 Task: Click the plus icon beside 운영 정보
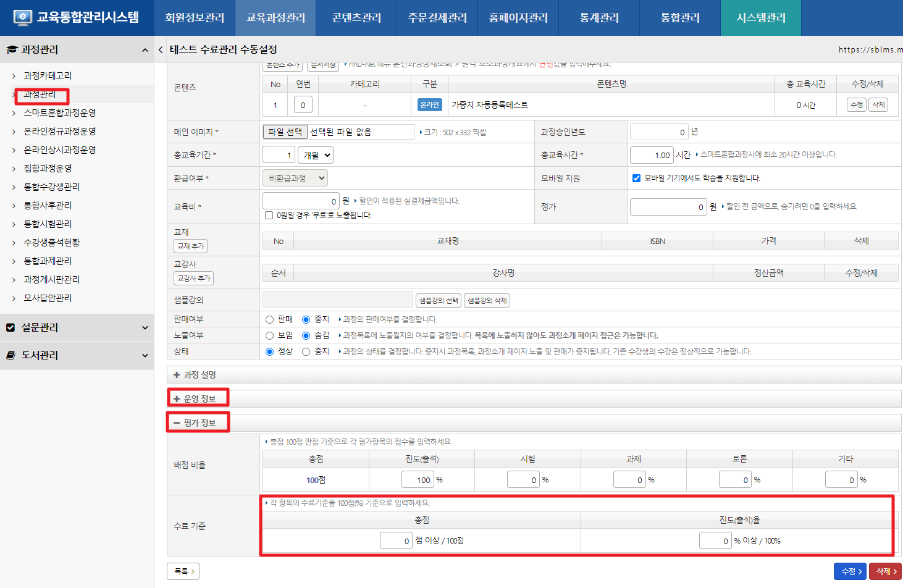[x=177, y=399]
